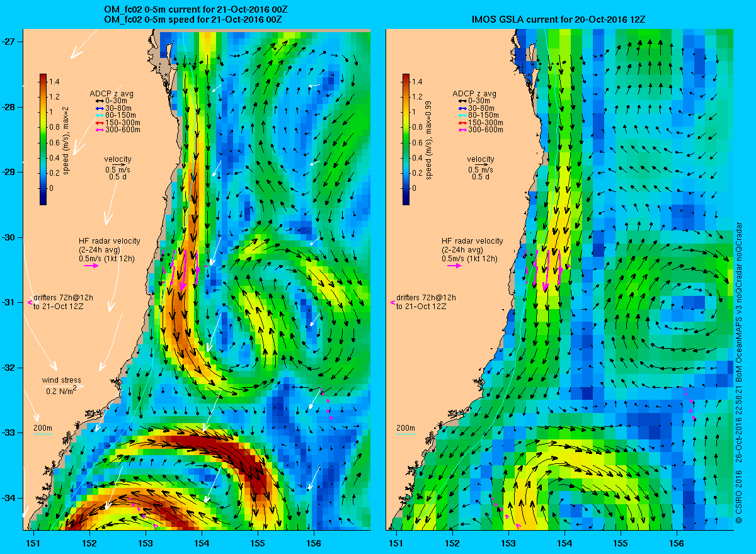Click the '0.2 N/m²' wind stress value
This screenshot has height=554, width=756.
(62, 390)
